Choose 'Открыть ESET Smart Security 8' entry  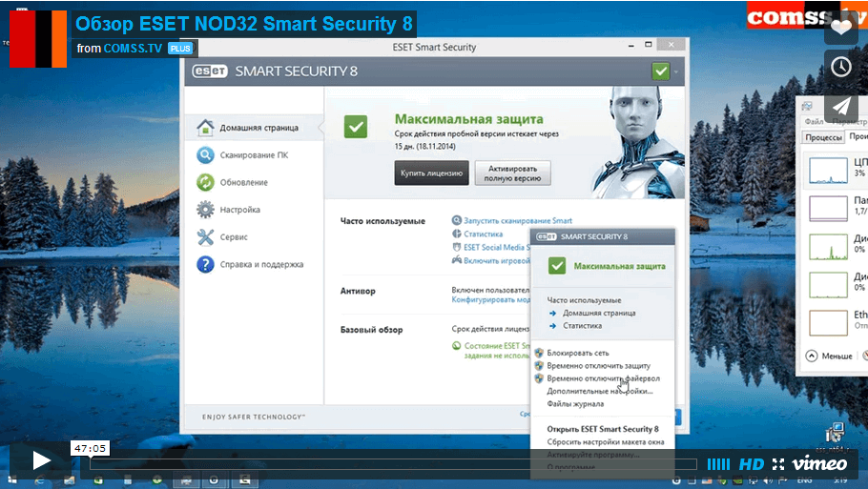click(x=602, y=429)
